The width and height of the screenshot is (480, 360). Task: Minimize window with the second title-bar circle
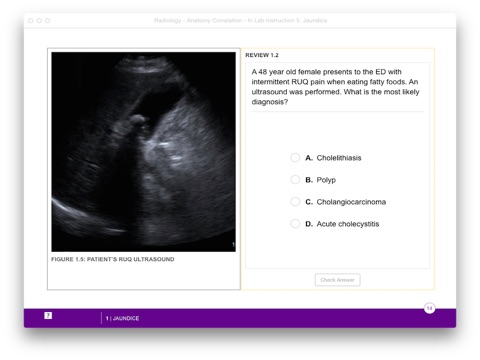point(39,21)
